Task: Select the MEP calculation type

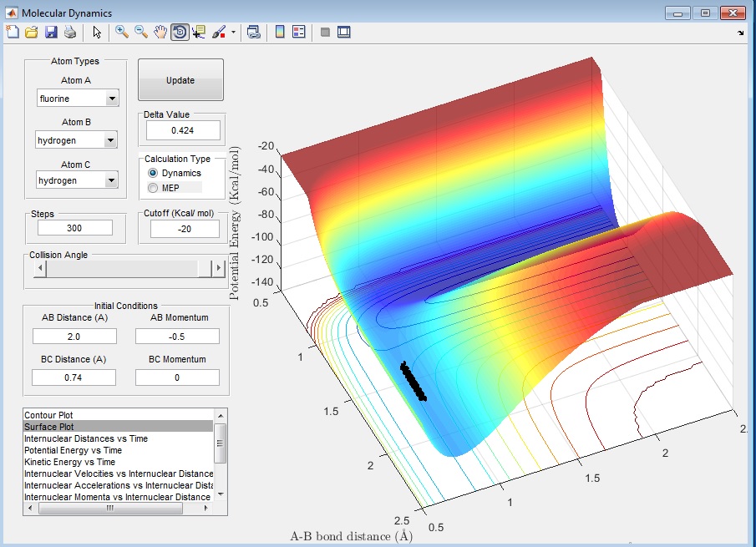Action: 153,188
